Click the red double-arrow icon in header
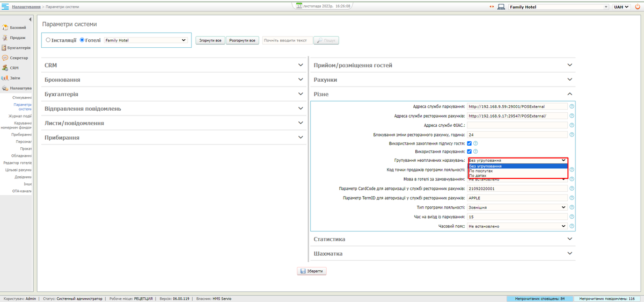 point(491,7)
